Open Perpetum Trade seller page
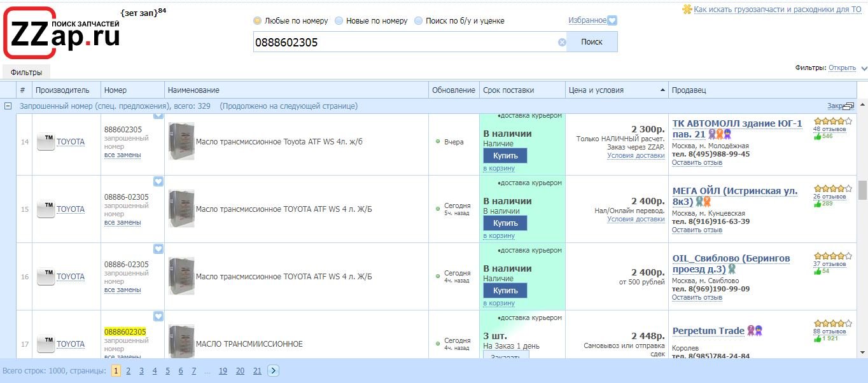This screenshot has width=868, height=383. (708, 331)
